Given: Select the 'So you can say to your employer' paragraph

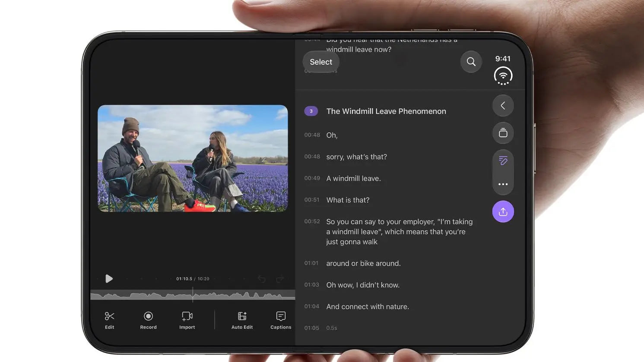Looking at the screenshot, I should pyautogui.click(x=400, y=232).
